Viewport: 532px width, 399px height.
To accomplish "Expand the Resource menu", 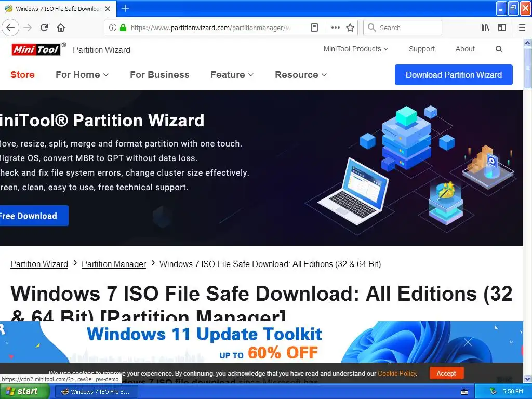I will point(301,75).
